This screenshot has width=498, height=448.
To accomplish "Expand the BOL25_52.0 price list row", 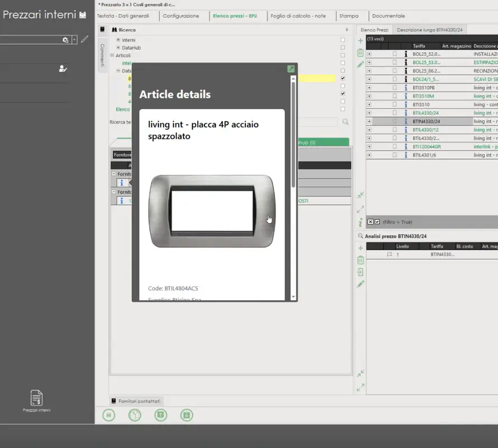I will coord(369,54).
